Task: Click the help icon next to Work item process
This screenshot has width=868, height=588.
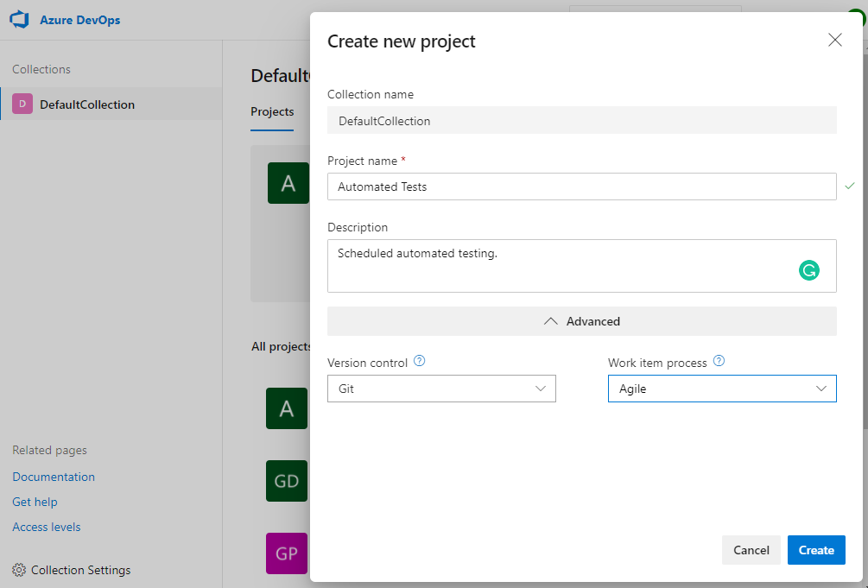Action: (719, 361)
